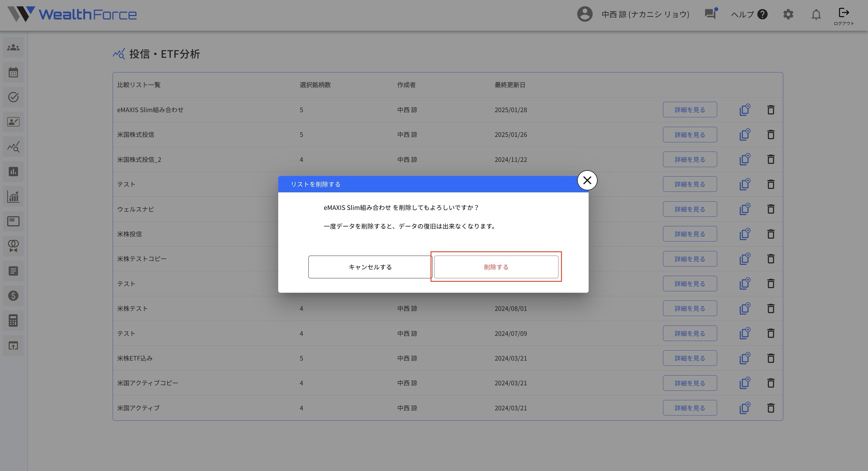Click 詳細を見る for 米国株式投信_2
Image resolution: width=868 pixels, height=471 pixels.
tap(690, 160)
